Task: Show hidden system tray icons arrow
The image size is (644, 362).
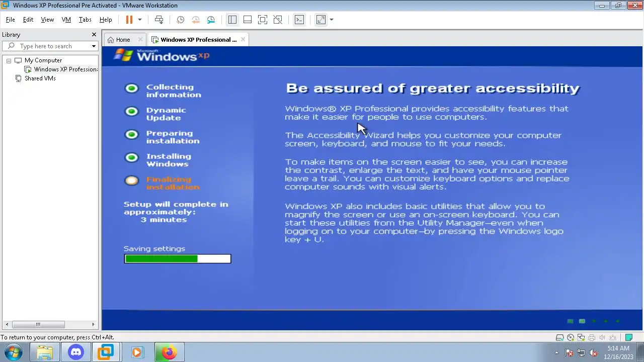Action: [x=556, y=352]
